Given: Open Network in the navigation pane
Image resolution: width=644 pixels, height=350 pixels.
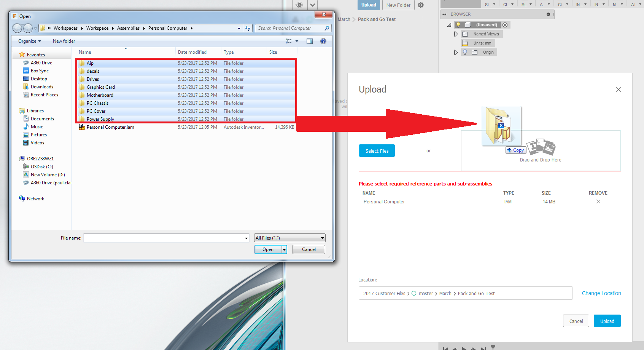Looking at the screenshot, I should point(32,199).
